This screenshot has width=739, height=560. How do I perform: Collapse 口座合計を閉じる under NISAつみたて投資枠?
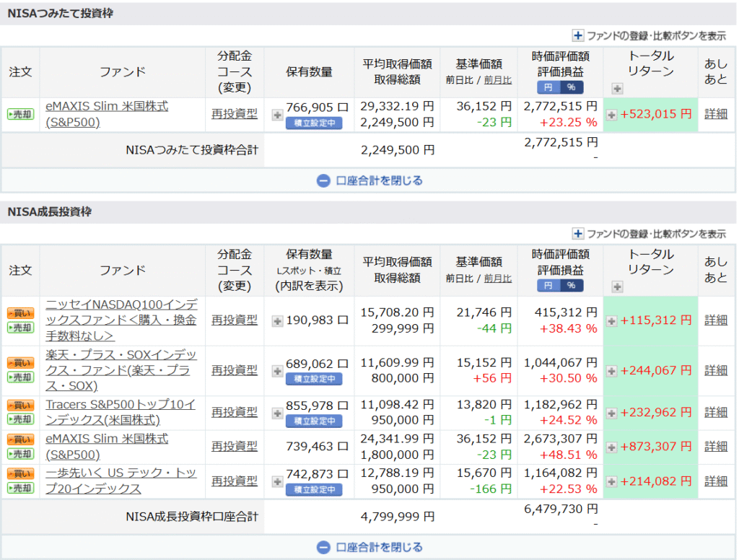coord(369,180)
